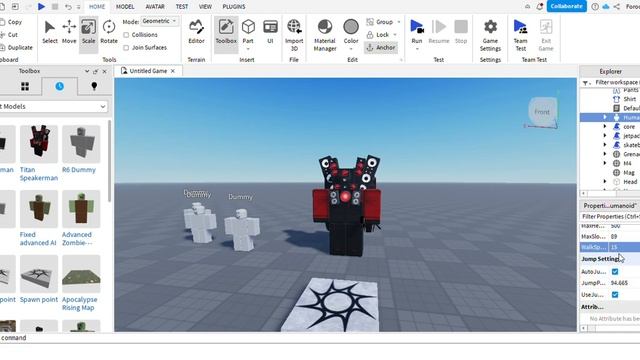Viewport: 640px width, 360px height.
Task: Switch to Toolbox recent clock tab
Action: tap(60, 87)
